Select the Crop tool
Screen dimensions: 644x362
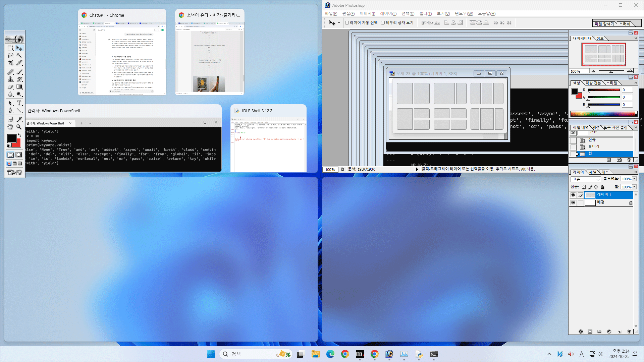coord(11,63)
